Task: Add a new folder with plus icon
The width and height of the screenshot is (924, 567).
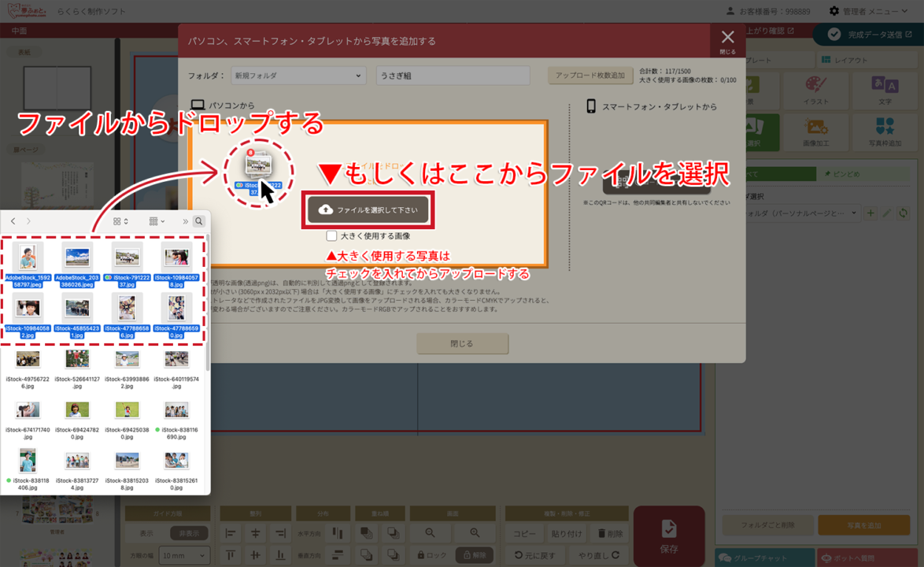Action: click(x=870, y=213)
